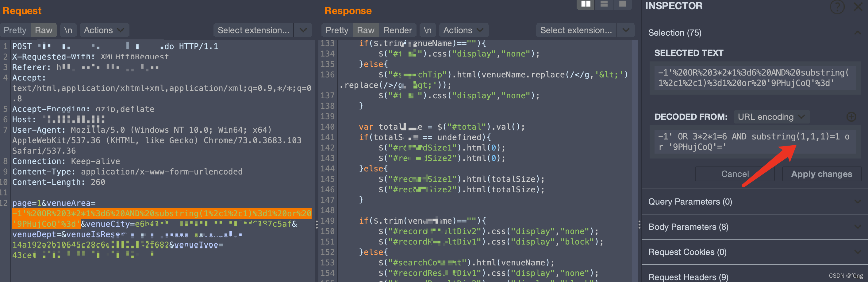Click response line 145 html(totalSize)

click(x=461, y=179)
